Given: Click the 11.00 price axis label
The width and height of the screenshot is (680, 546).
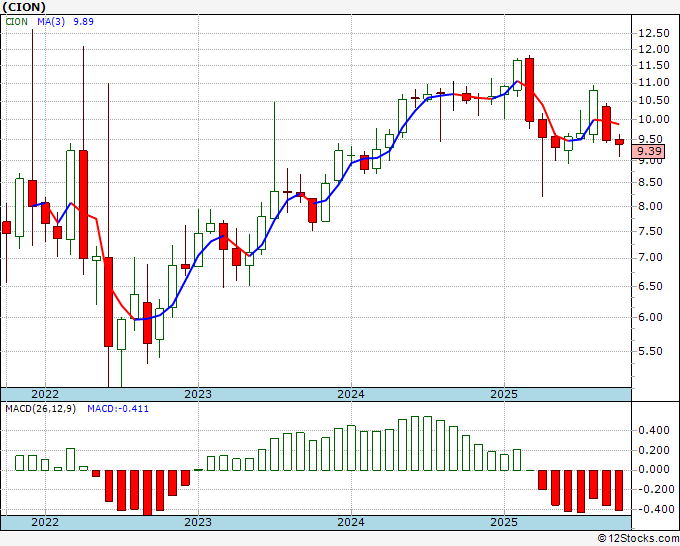Looking at the screenshot, I should point(654,82).
